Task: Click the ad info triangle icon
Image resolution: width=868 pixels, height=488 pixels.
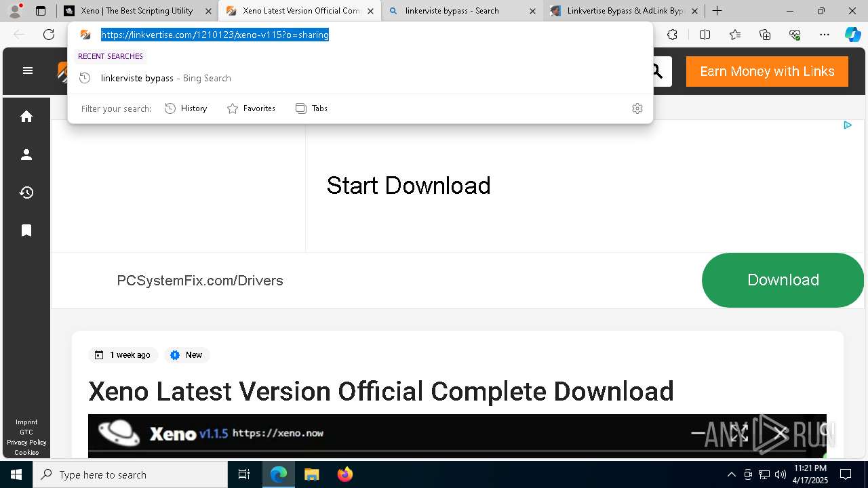Action: 848,125
